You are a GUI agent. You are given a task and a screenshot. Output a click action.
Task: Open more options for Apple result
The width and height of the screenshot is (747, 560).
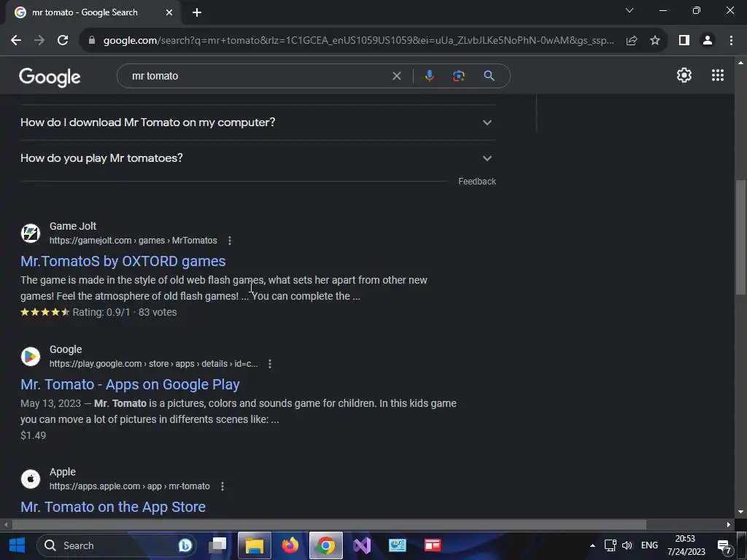tap(222, 486)
